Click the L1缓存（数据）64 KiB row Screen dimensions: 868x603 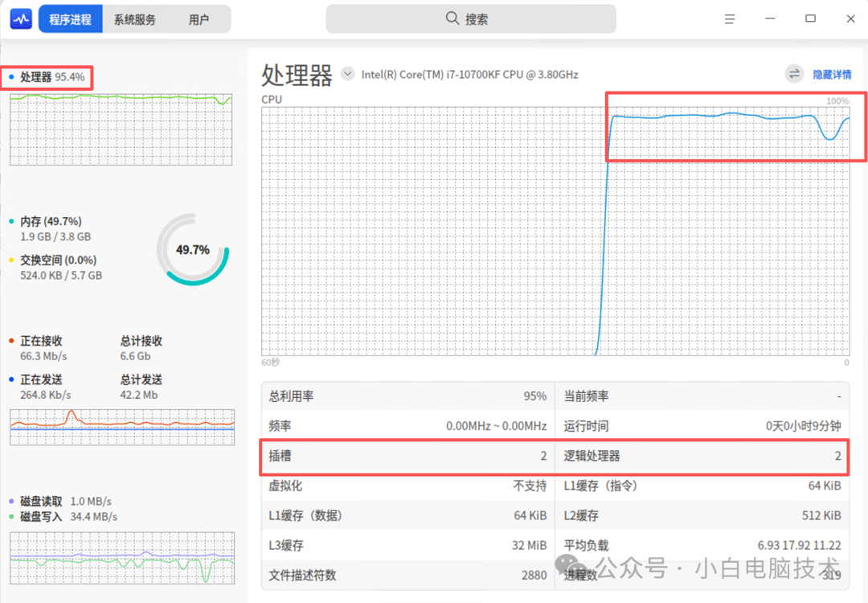(408, 515)
